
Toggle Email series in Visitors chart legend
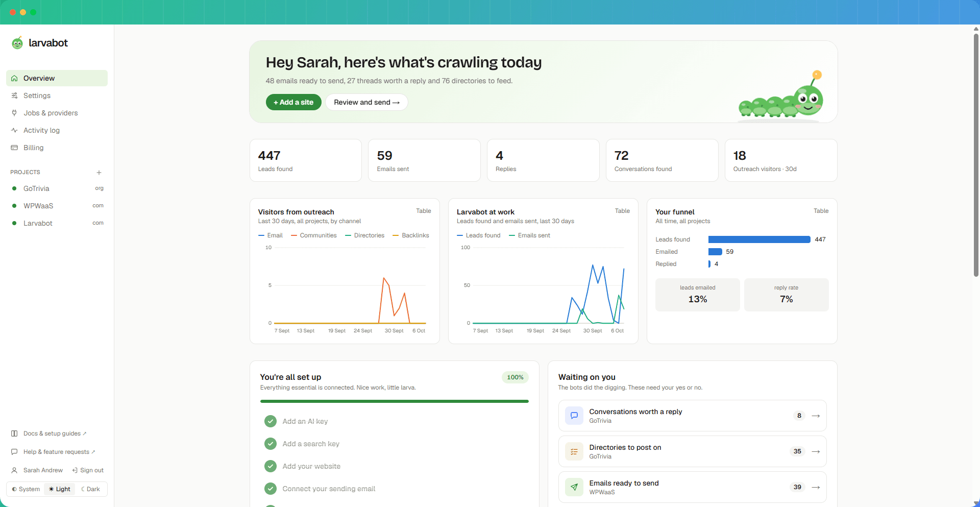[271, 235]
